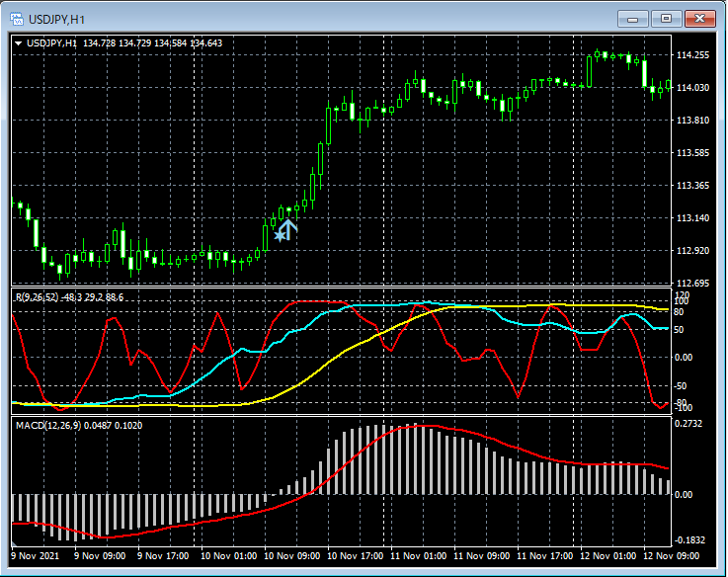
Task: Select the 12 Nov 09:00 time label
Action: coord(670,556)
